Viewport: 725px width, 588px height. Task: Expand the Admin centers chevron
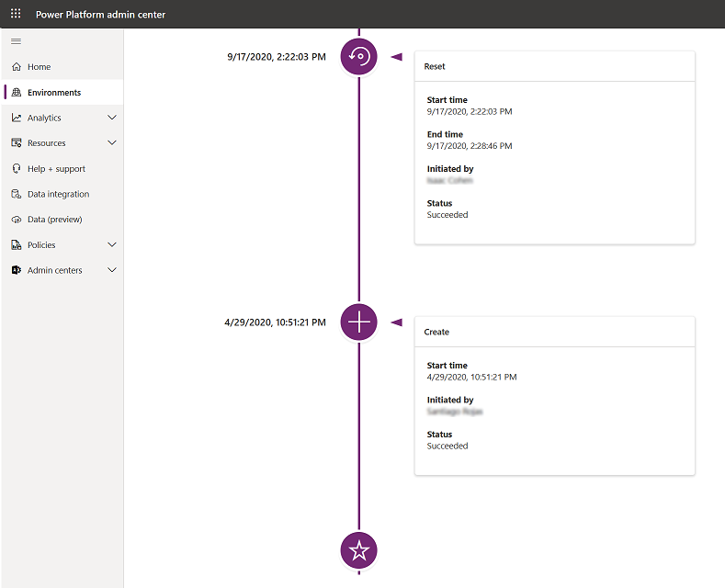(x=112, y=270)
